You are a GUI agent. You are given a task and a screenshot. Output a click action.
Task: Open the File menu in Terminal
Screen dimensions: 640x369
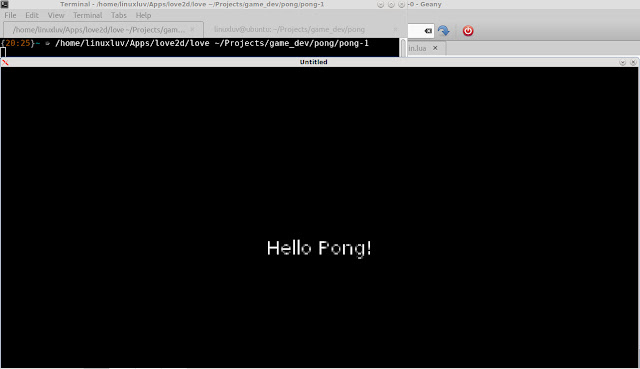tap(10, 15)
